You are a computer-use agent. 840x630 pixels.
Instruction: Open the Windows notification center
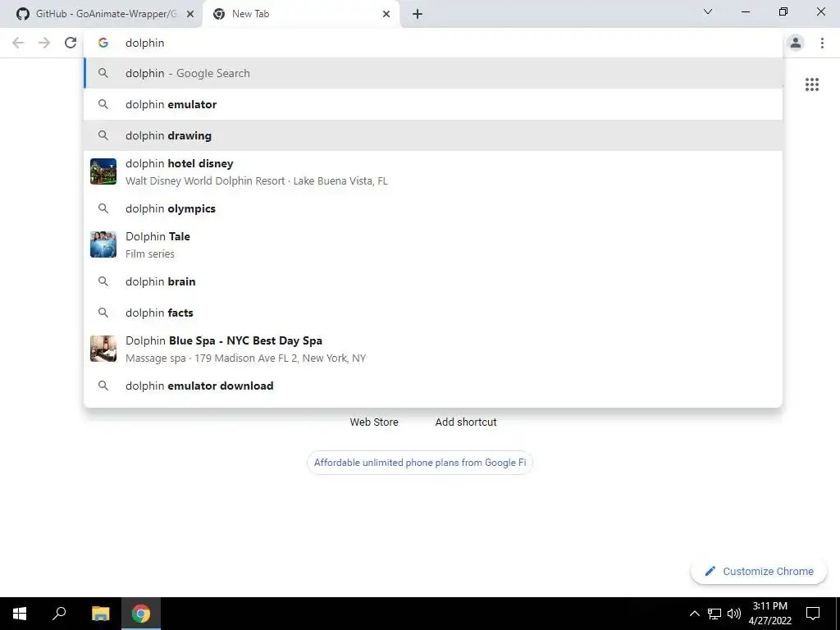point(813,614)
